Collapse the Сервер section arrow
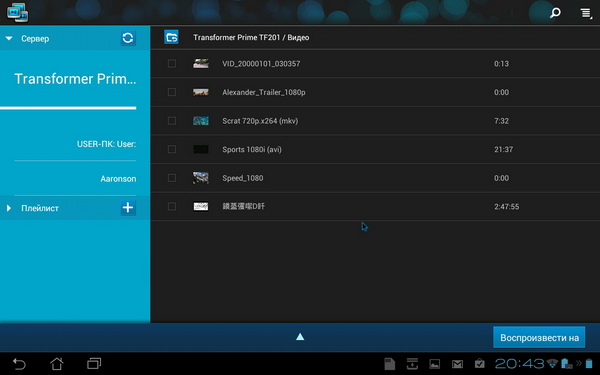Image resolution: width=600 pixels, height=375 pixels. click(x=9, y=38)
